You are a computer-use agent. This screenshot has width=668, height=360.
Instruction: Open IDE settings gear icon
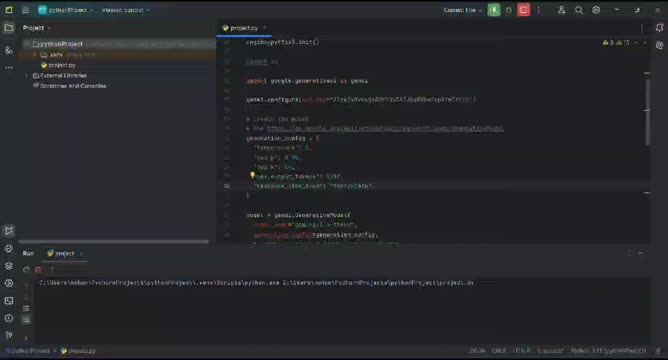[x=596, y=10]
